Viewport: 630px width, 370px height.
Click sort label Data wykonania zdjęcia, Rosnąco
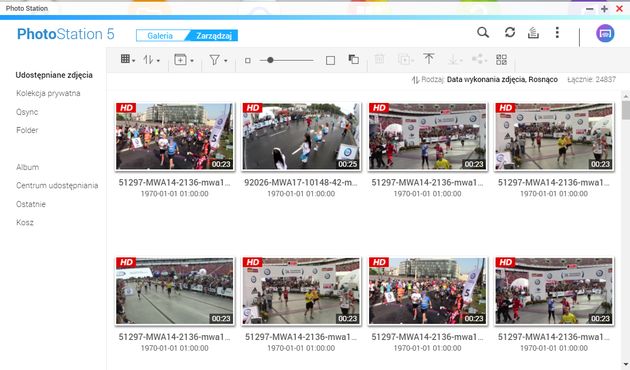tap(502, 80)
